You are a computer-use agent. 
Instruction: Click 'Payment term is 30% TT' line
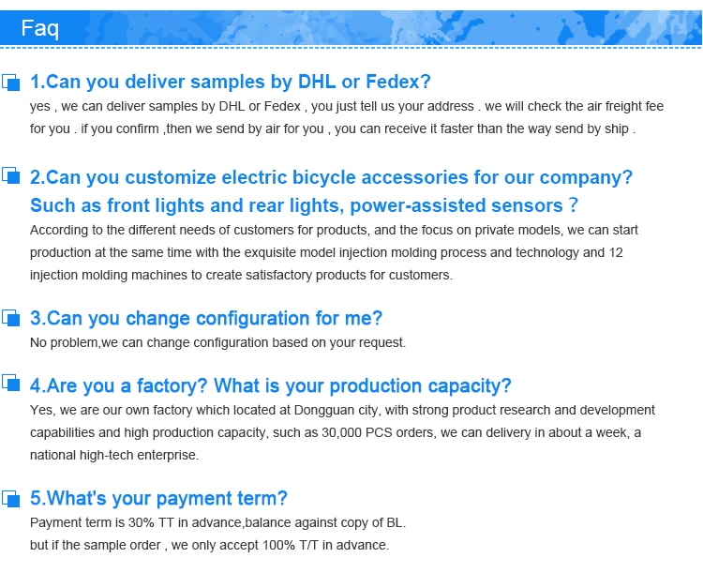[217, 522]
